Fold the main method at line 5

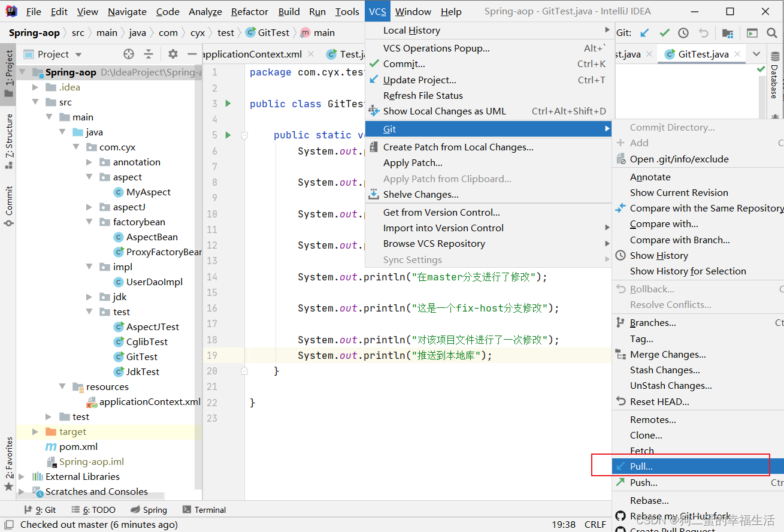(244, 135)
